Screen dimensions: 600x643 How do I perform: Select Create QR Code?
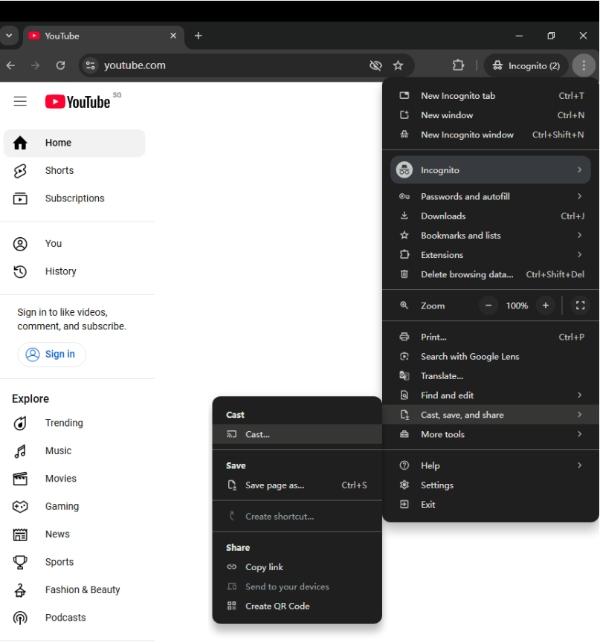(297, 607)
